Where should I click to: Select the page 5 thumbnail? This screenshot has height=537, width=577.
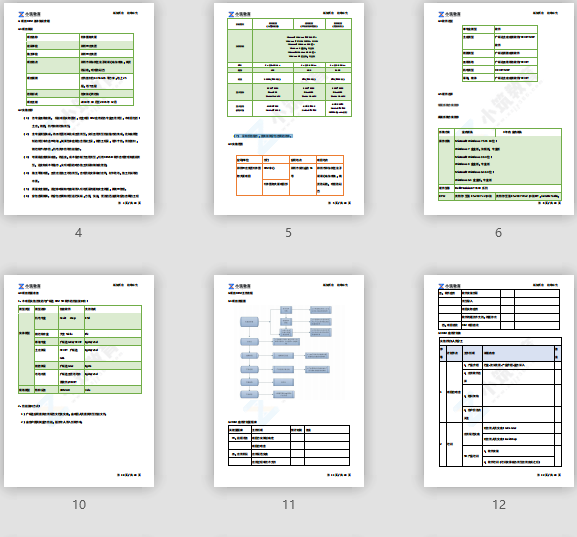tap(289, 109)
